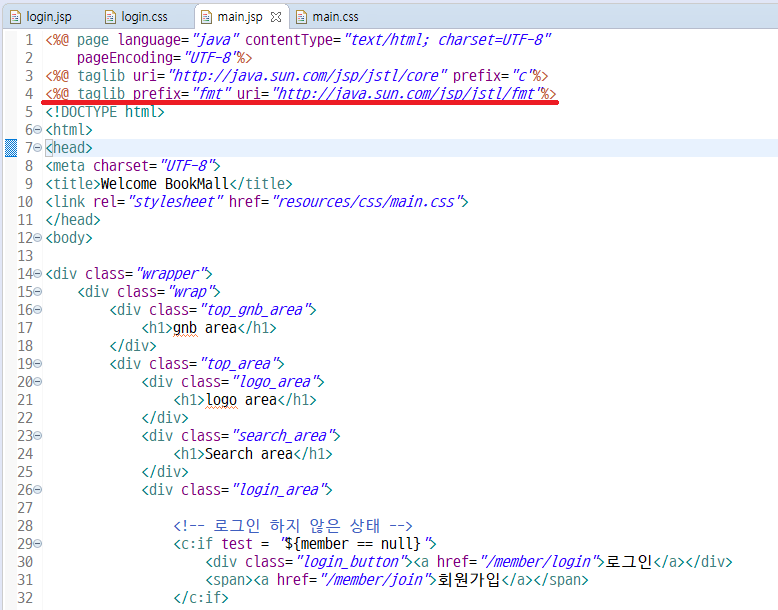Screen dimensions: 778x610
Task: Collapse the search_area div fold on line 23
Action: [x=38, y=436]
